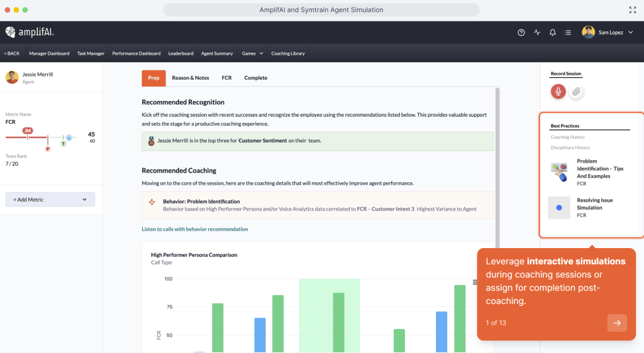
Task: Click Resolving Issue Simulation title
Action: (595, 204)
